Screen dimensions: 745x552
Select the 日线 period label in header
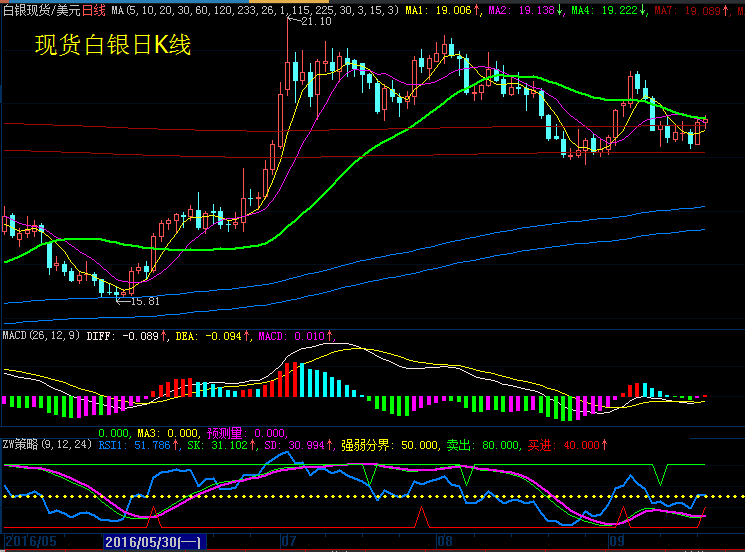coord(94,10)
